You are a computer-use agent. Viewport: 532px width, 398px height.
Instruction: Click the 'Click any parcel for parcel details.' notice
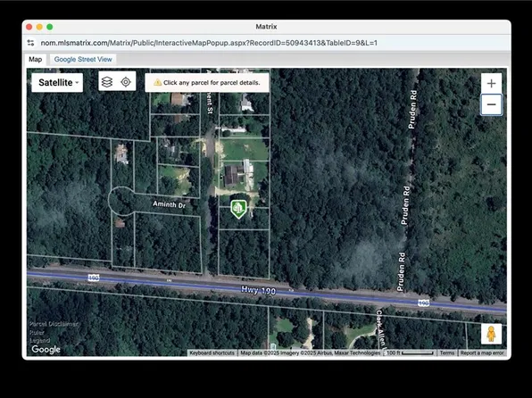[207, 82]
